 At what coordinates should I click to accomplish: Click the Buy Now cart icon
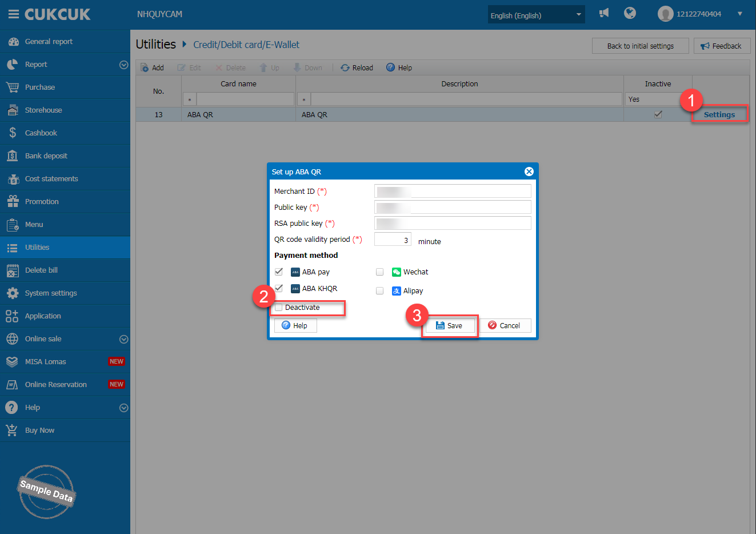click(x=11, y=430)
